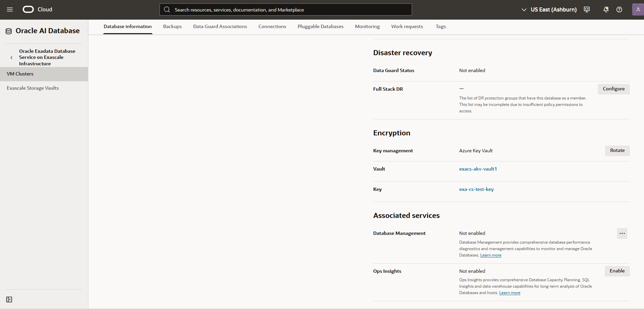Screen dimensions: 644x309
Task: Open the user profile avatar menu
Action: [x=638, y=9]
